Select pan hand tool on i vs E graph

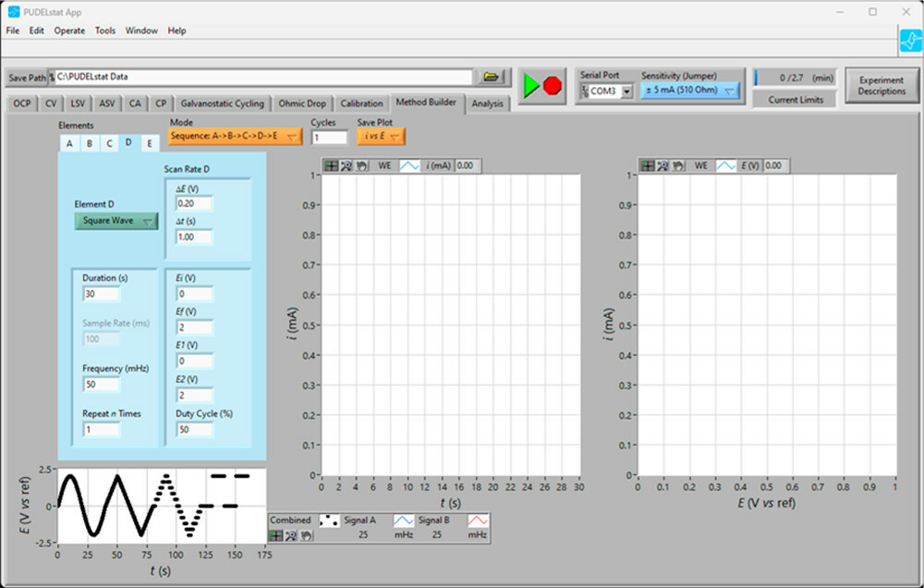[x=677, y=165]
